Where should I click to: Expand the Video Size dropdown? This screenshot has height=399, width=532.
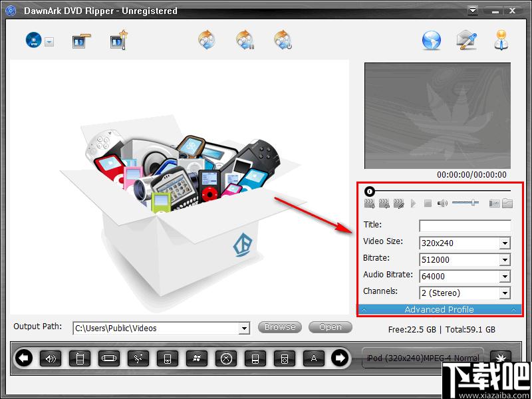tap(505, 243)
